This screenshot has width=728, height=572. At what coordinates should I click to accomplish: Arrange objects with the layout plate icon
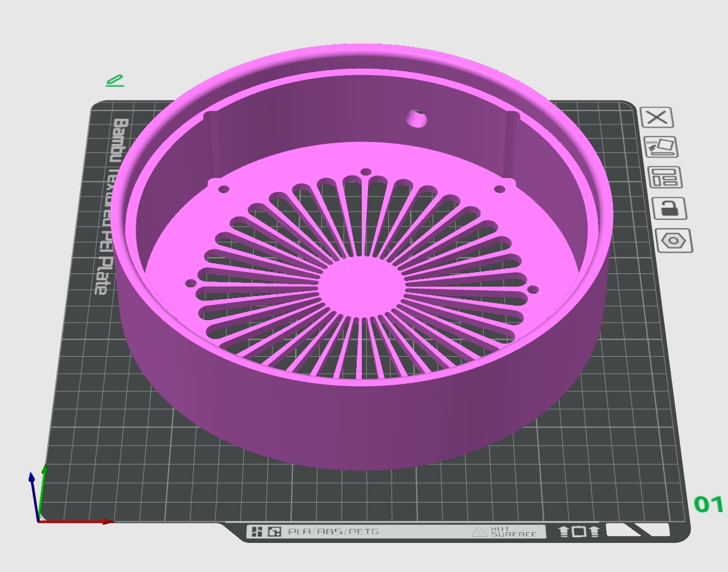click(x=665, y=177)
